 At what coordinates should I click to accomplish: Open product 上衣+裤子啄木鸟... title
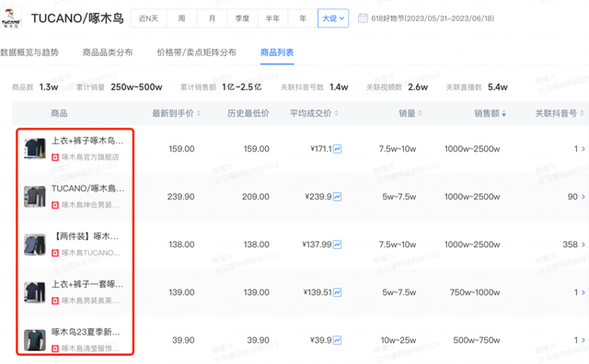click(x=87, y=141)
